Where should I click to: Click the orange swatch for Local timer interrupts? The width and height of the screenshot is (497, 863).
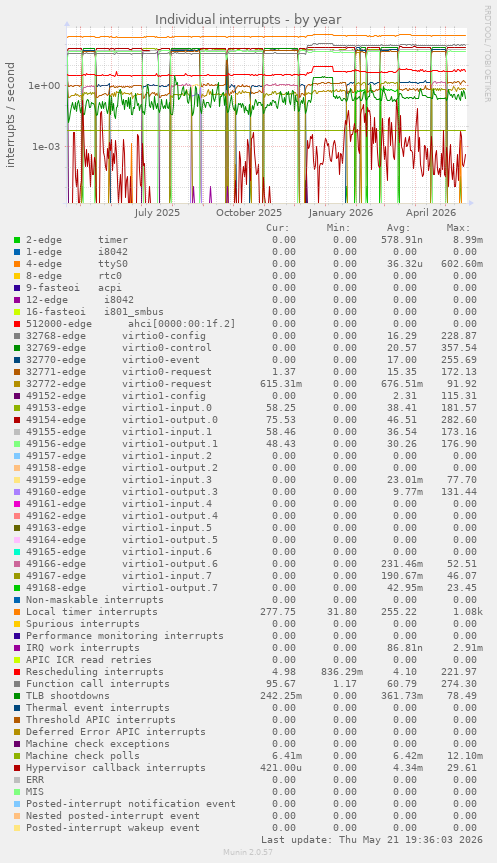17,612
